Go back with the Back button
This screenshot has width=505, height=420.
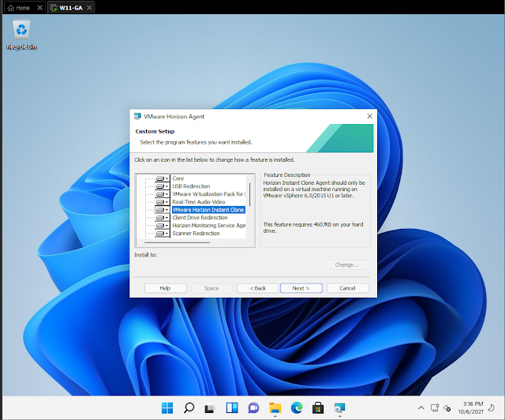pyautogui.click(x=258, y=288)
